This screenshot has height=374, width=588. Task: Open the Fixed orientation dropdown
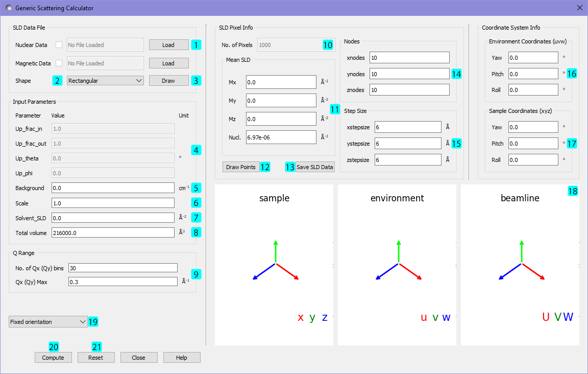(x=47, y=321)
